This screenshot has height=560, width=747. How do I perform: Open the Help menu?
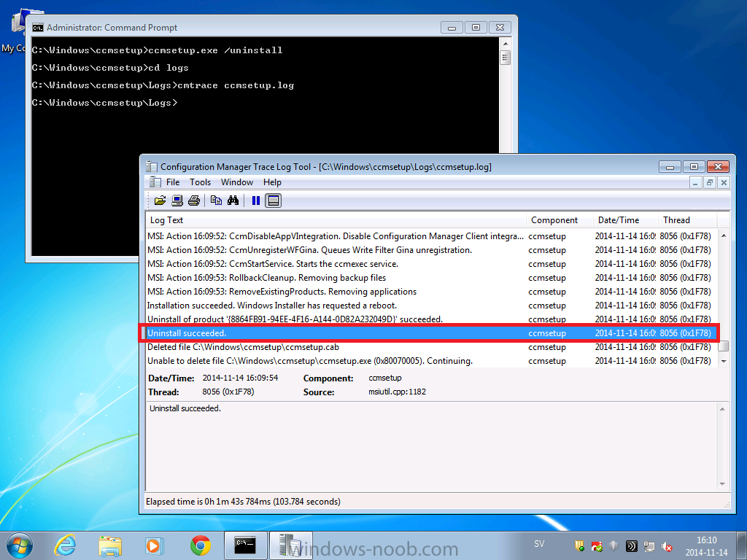(x=273, y=182)
